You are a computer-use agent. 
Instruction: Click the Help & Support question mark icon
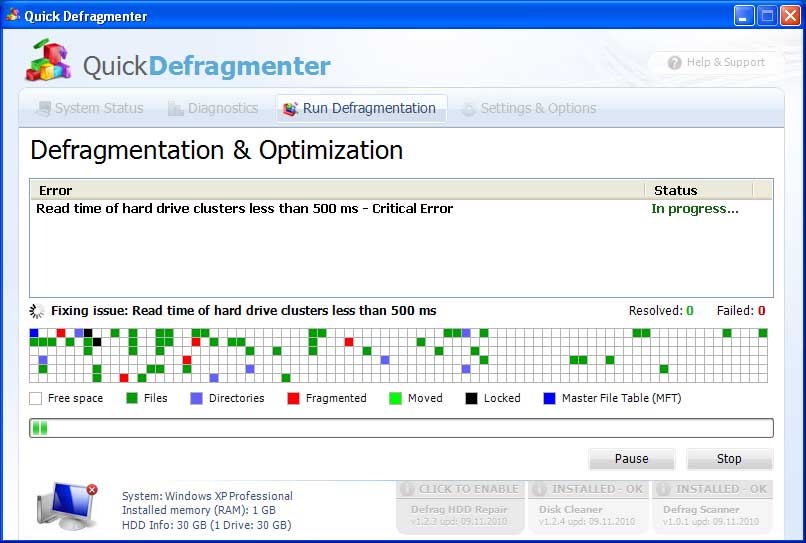[x=674, y=63]
